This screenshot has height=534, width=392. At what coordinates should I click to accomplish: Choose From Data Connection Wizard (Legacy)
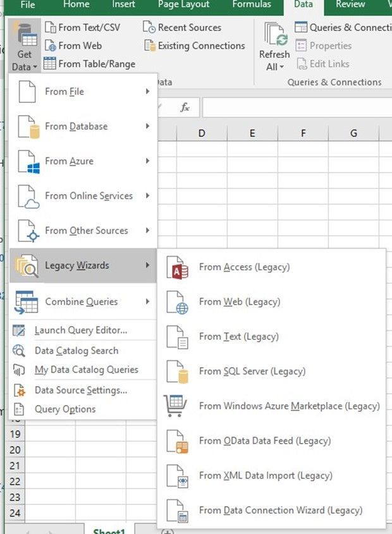pyautogui.click(x=272, y=511)
